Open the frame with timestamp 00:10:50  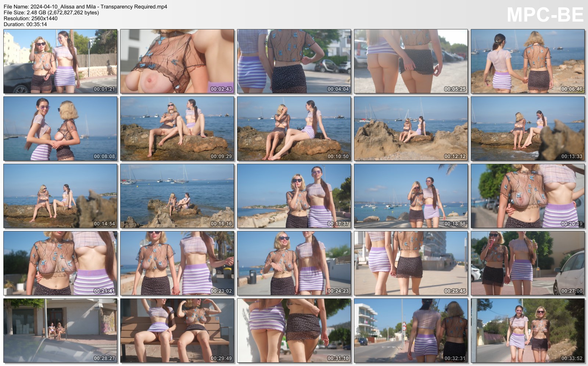click(294, 129)
